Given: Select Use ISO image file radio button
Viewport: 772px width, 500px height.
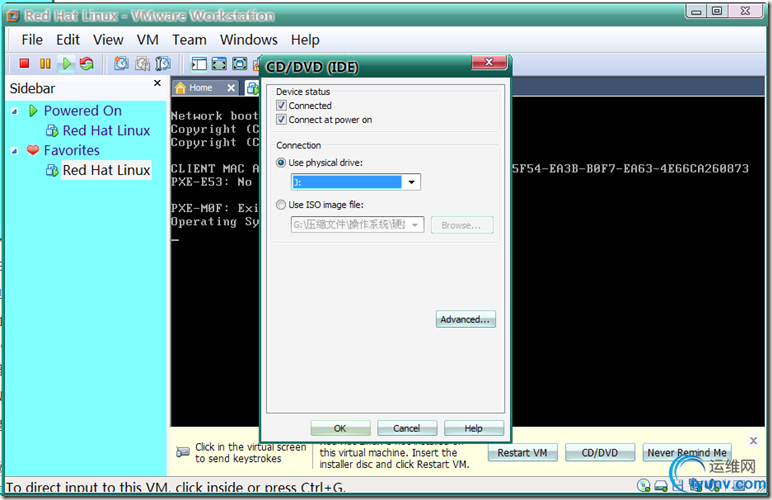Looking at the screenshot, I should click(x=281, y=205).
